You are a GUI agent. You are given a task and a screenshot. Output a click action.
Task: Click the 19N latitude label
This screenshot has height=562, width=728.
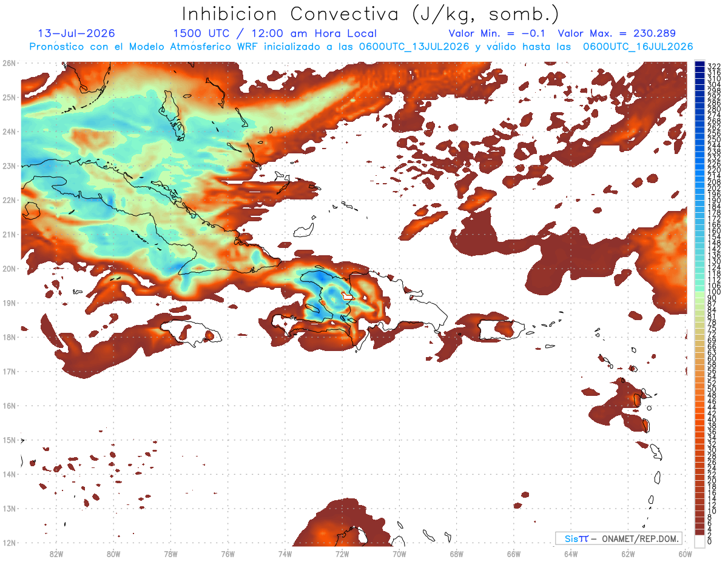click(9, 303)
